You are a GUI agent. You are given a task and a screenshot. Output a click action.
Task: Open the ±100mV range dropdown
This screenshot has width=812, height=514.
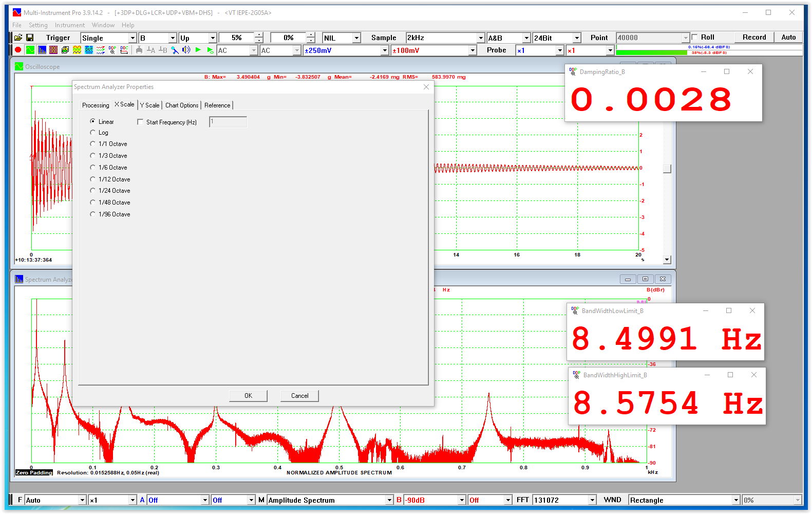473,50
